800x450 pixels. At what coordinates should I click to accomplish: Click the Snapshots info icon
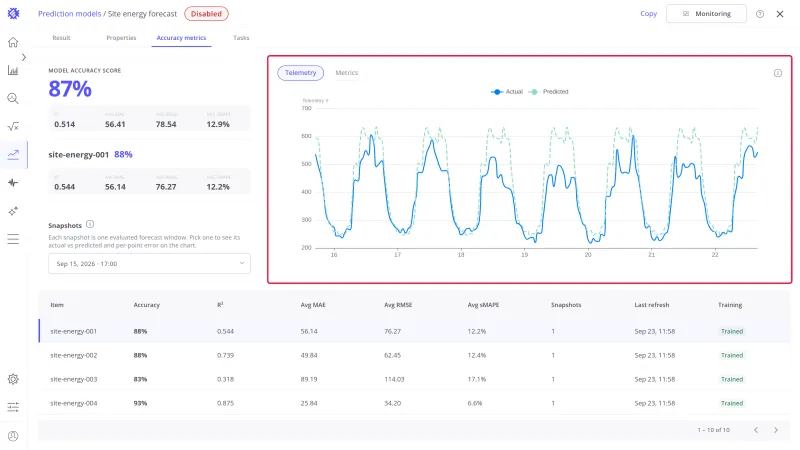click(90, 224)
